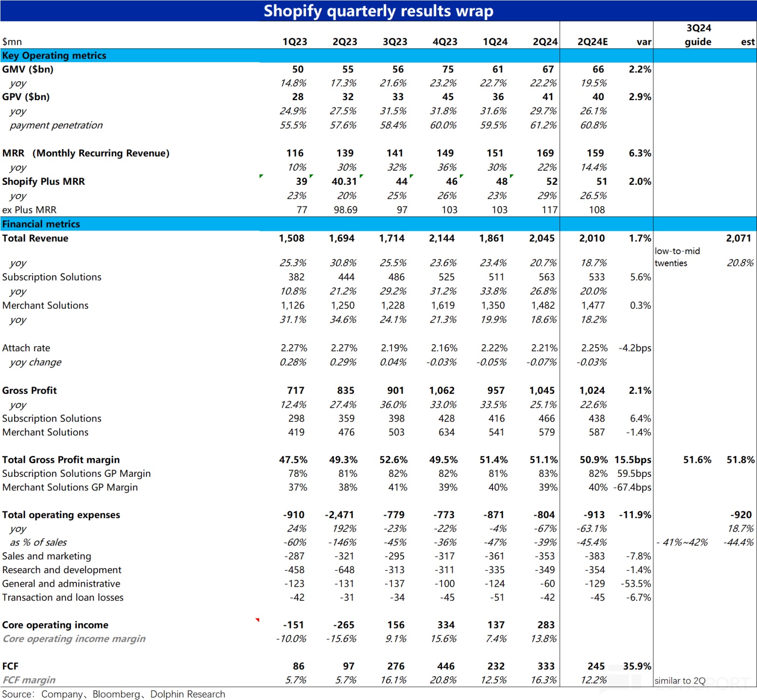Viewport: 757px width, 700px height.
Task: Click the '- 41%~42%' opex guide value
Action: click(x=682, y=542)
